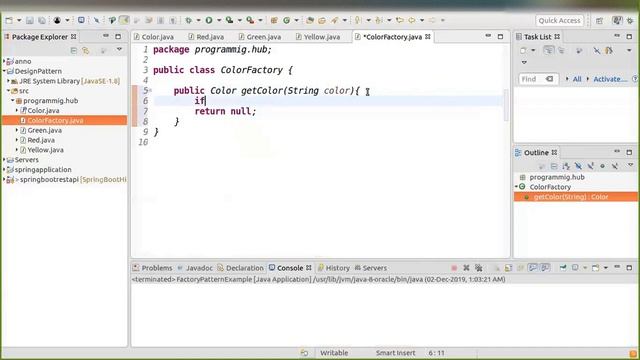Click the Open Type toolbar icon
This screenshot has width=640, height=360.
coord(310,20)
